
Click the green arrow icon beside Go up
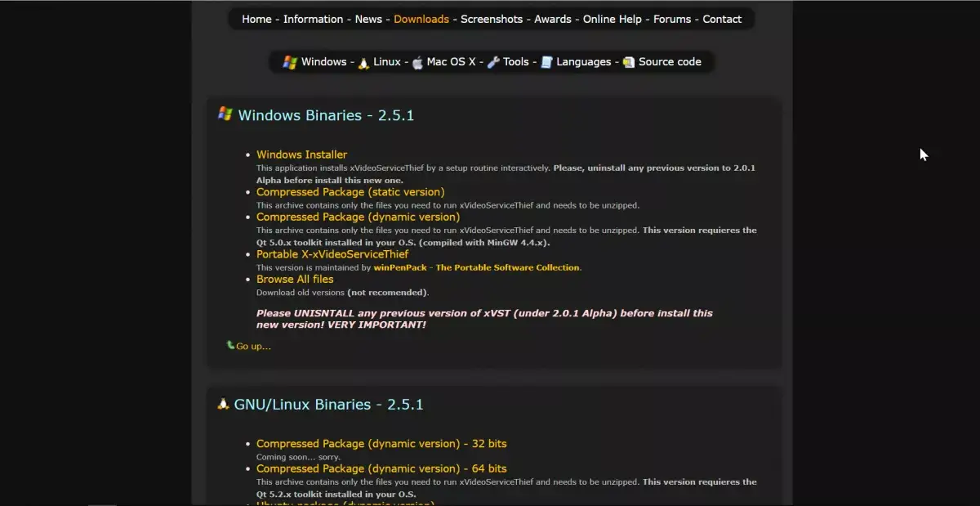230,345
